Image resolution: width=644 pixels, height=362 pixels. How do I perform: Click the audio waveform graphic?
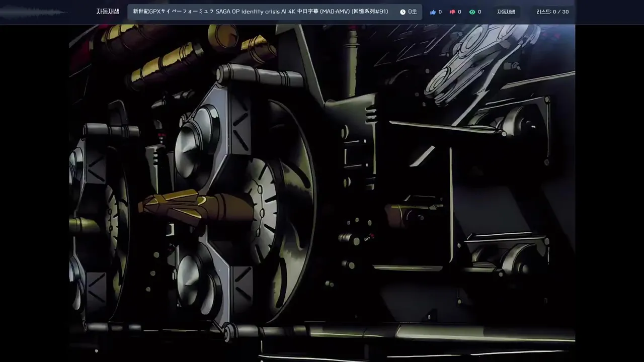point(34,12)
